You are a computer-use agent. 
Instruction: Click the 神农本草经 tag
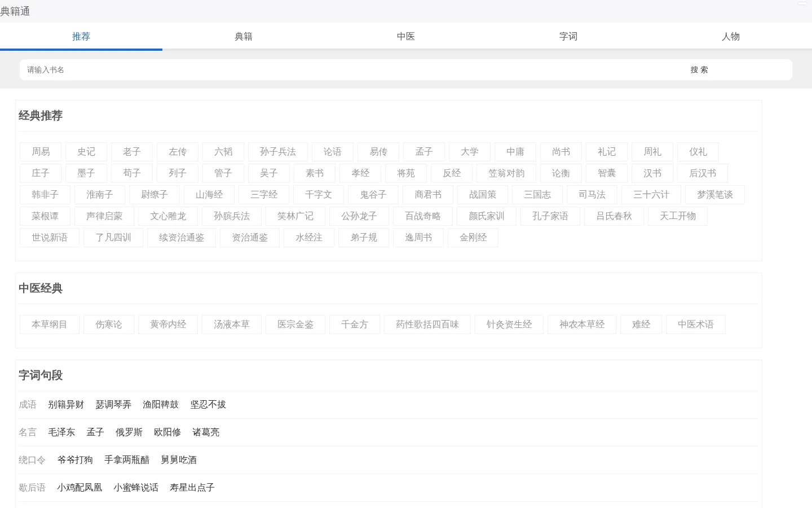pos(582,325)
